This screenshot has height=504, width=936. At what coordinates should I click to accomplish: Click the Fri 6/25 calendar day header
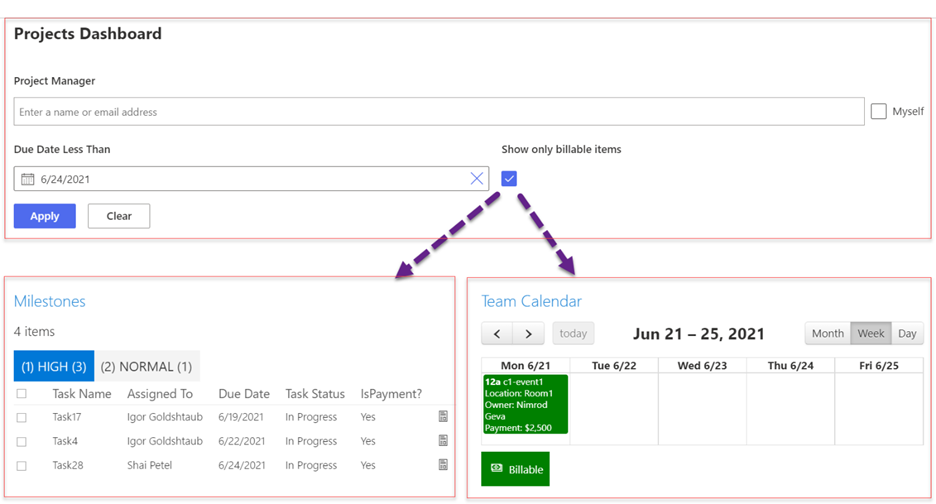pyautogui.click(x=879, y=365)
